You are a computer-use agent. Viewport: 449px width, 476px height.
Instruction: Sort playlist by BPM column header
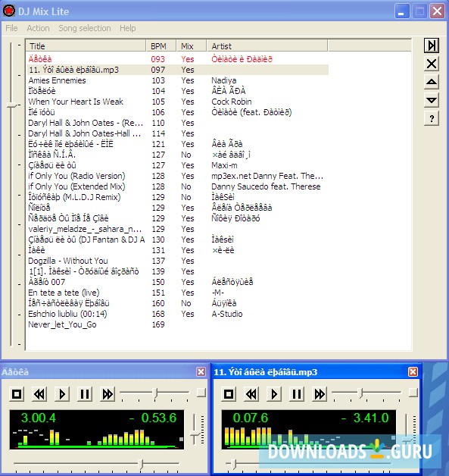click(161, 46)
